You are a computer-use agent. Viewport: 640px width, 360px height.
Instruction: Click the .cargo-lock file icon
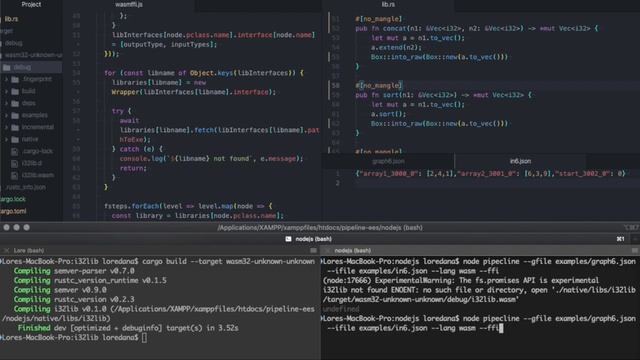pyautogui.click(x=15, y=151)
